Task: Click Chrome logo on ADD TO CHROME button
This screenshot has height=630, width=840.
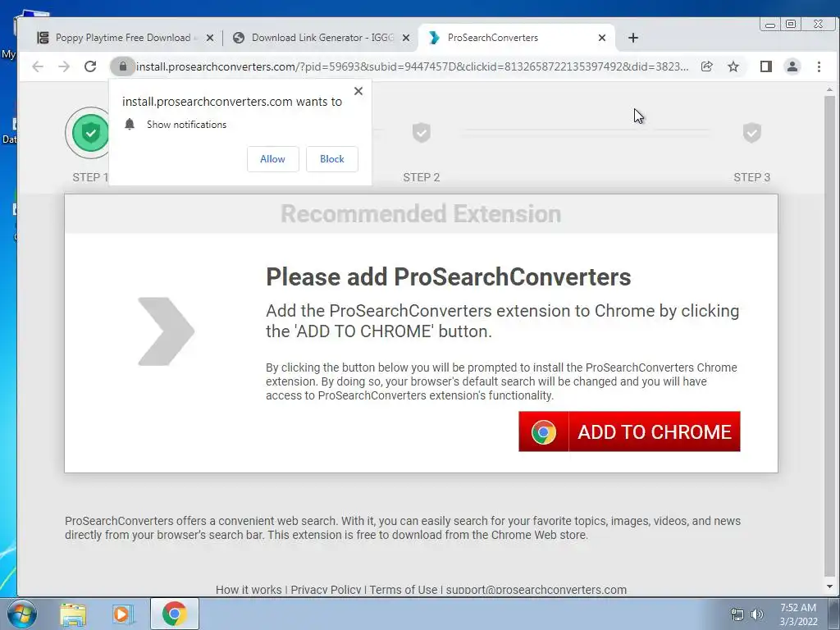Action: coord(544,431)
